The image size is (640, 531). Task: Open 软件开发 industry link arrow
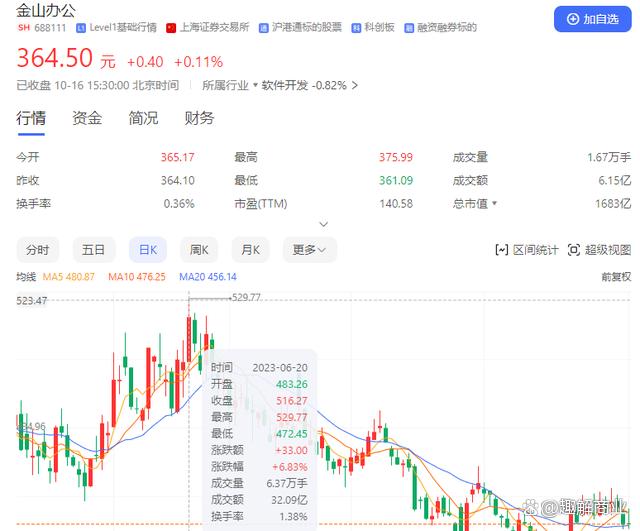355,85
